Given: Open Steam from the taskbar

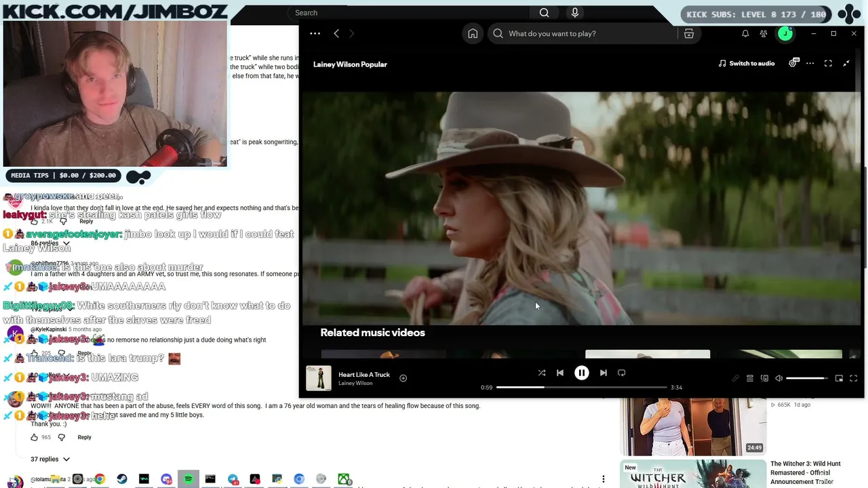Looking at the screenshot, I should [x=122, y=479].
